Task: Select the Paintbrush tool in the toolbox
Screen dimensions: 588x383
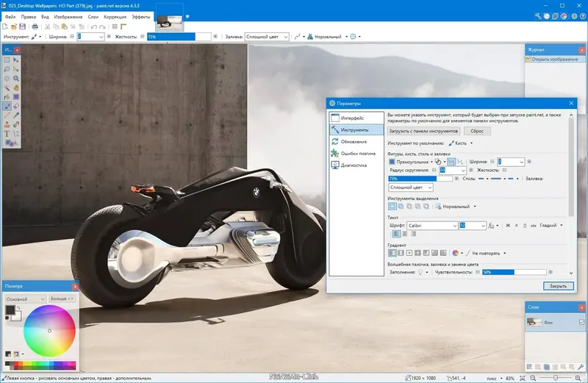Action: pos(7,106)
